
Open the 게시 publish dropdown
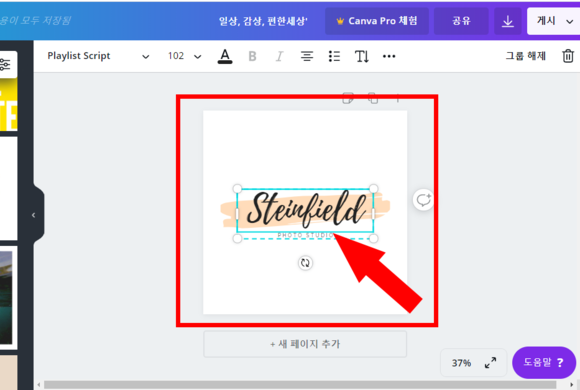(x=554, y=21)
